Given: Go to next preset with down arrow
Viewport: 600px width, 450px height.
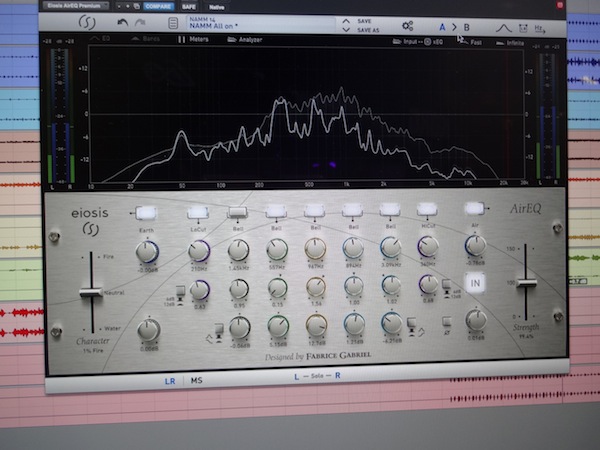Looking at the screenshot, I should click(x=346, y=29).
